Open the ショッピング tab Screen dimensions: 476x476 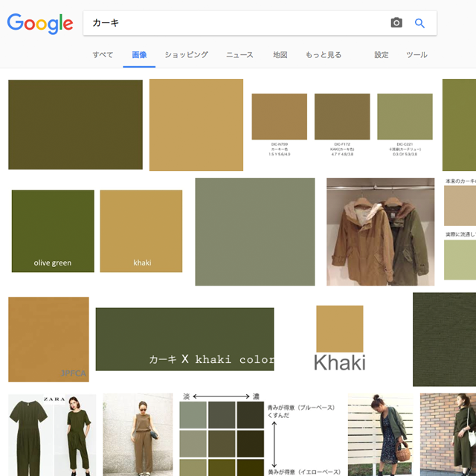pos(186,55)
